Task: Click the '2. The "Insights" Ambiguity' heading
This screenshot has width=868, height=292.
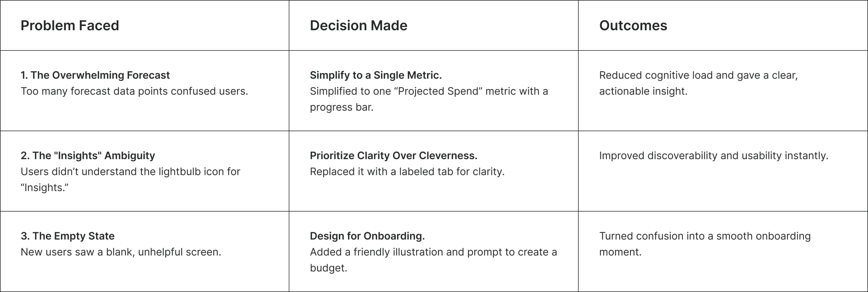Action: (88, 155)
